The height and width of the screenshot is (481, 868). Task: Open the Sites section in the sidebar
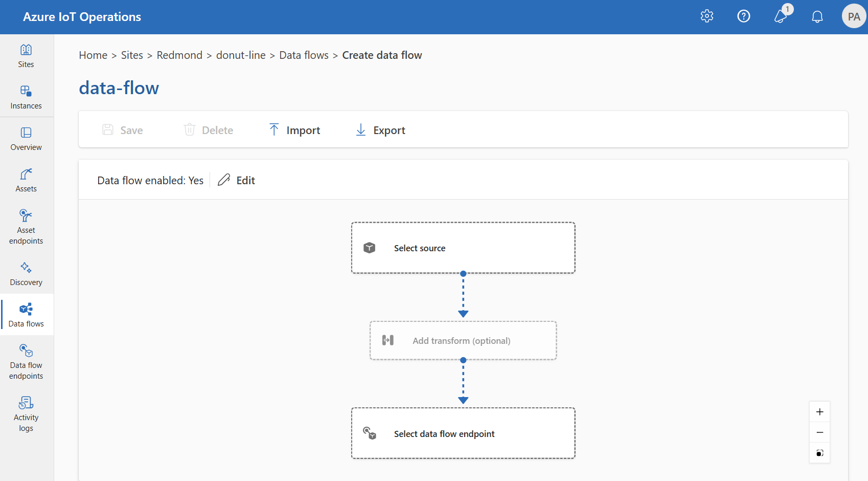click(26, 55)
